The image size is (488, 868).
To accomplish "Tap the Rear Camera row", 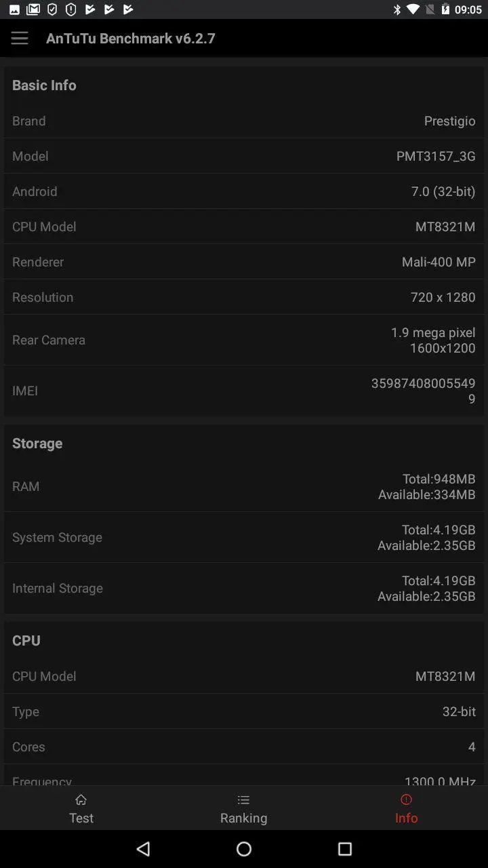I will pos(244,340).
